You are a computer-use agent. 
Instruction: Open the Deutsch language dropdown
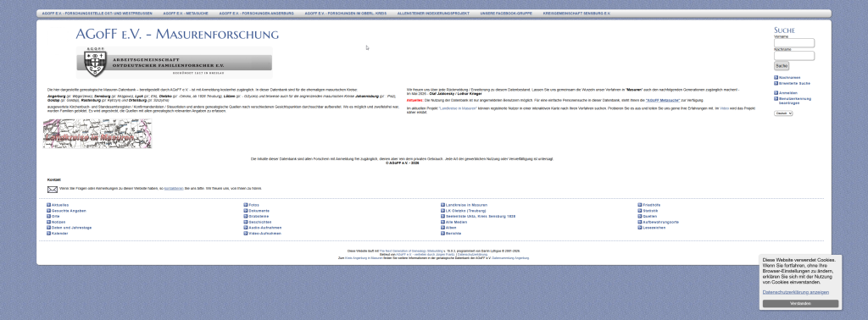783,113
